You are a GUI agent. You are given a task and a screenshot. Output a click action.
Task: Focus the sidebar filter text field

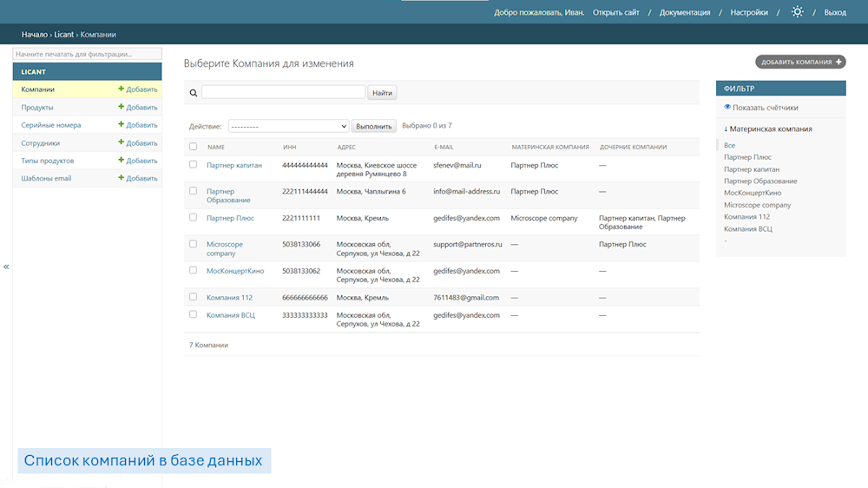(x=87, y=54)
